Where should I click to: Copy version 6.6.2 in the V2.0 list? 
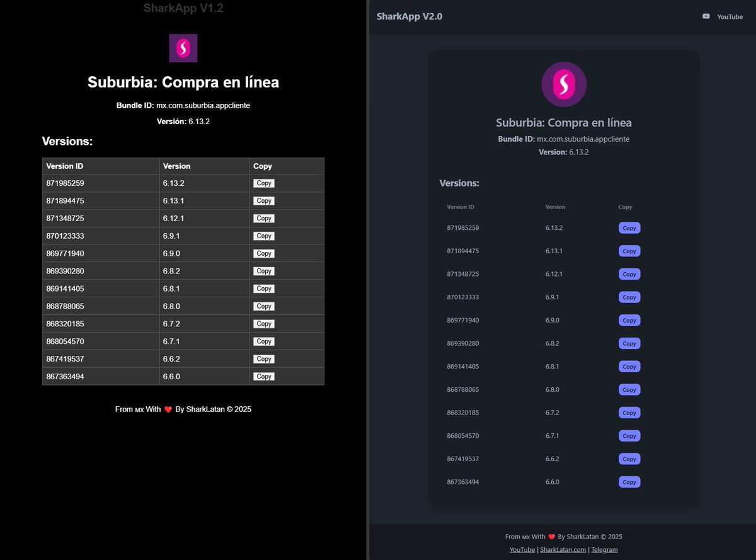tap(629, 459)
